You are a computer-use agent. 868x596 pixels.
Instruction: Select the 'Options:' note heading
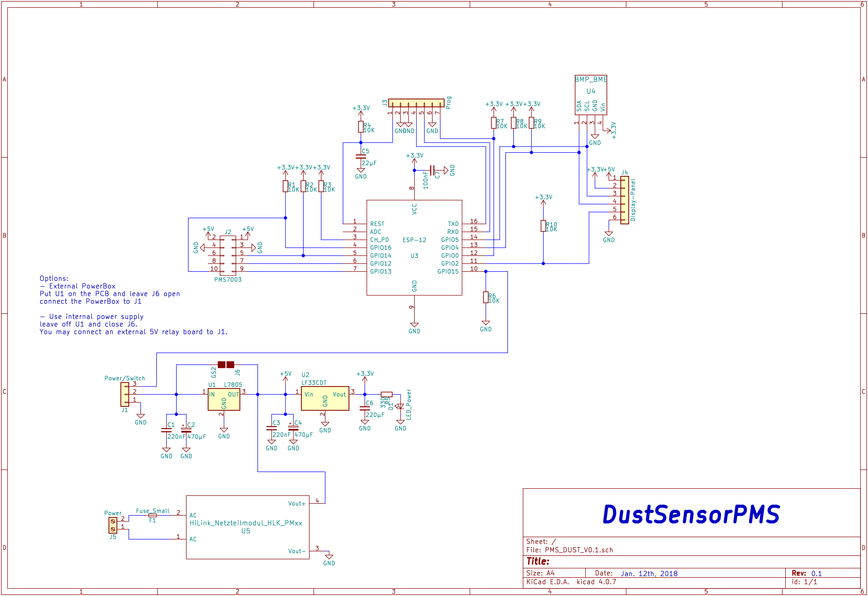(54, 279)
